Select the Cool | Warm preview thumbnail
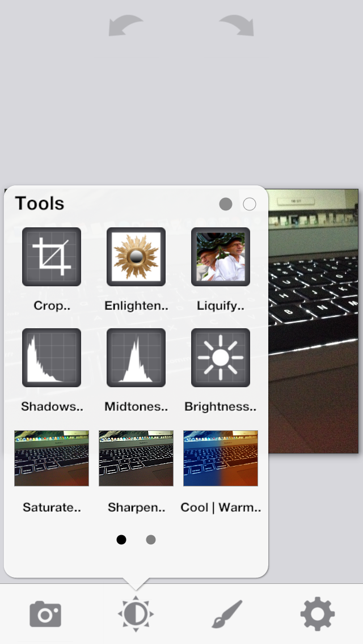Viewport: 363px width, 644px height. point(221,459)
